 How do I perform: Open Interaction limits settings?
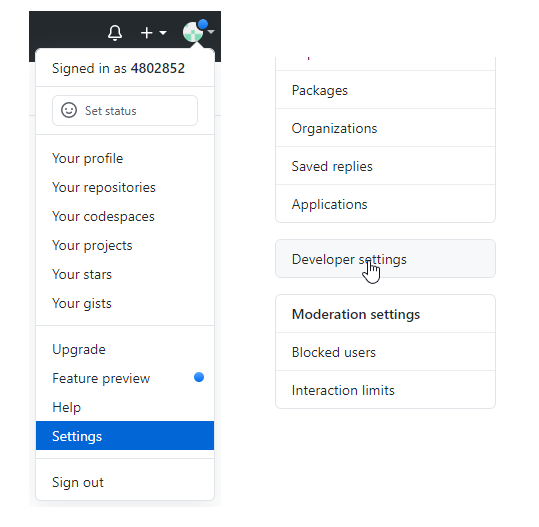pyautogui.click(x=385, y=390)
